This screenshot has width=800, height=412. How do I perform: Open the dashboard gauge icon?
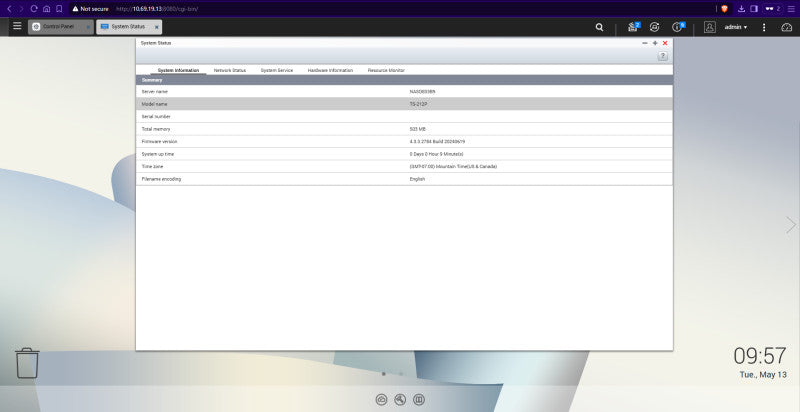787,28
